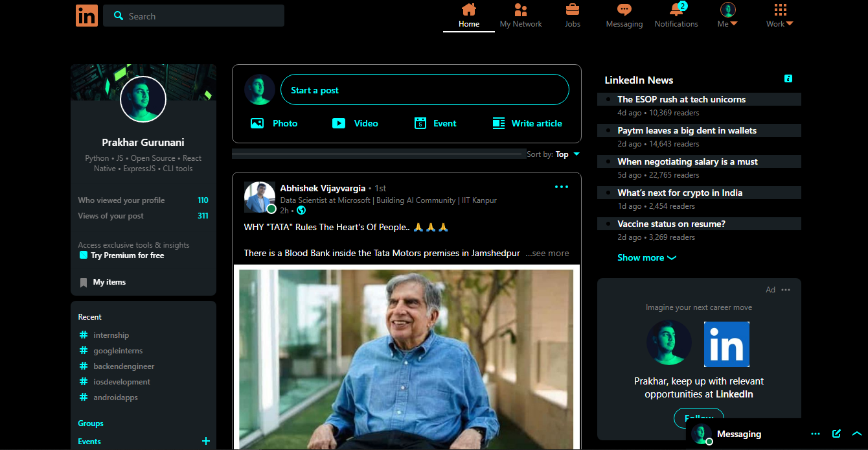This screenshot has width=868, height=450.
Task: Create an Event from post box
Action: [x=435, y=123]
